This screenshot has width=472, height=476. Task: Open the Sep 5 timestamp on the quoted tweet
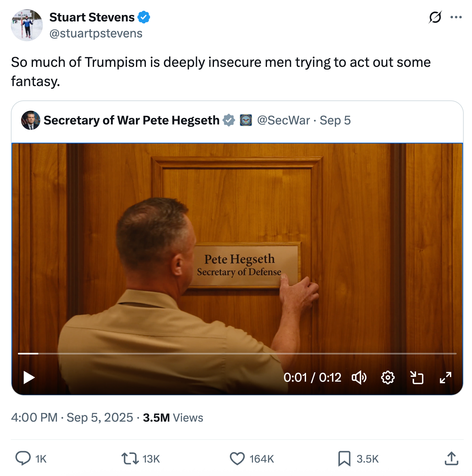tap(334, 121)
